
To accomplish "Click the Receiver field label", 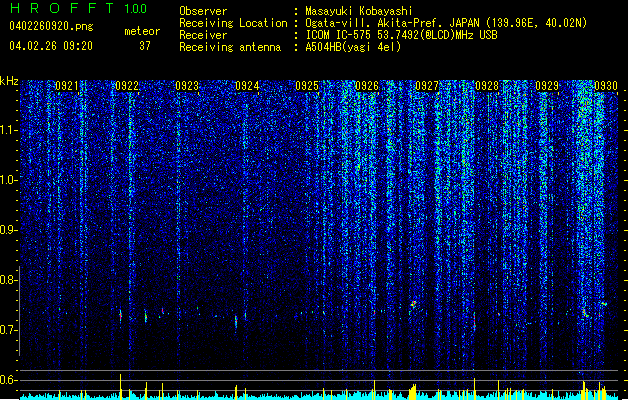I will pos(203,35).
